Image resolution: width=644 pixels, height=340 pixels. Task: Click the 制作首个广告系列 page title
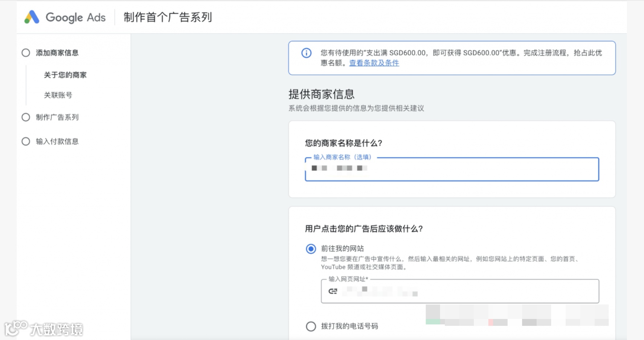(x=168, y=17)
